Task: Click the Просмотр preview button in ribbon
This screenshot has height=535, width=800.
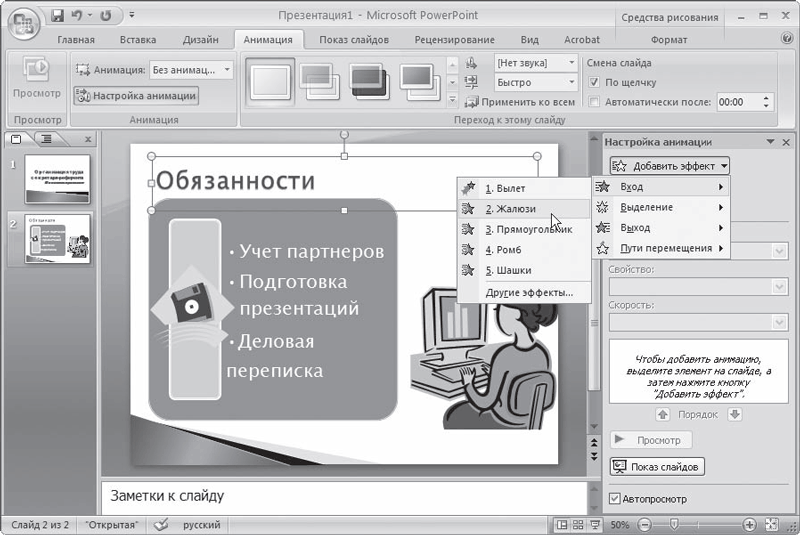Action: 36,79
